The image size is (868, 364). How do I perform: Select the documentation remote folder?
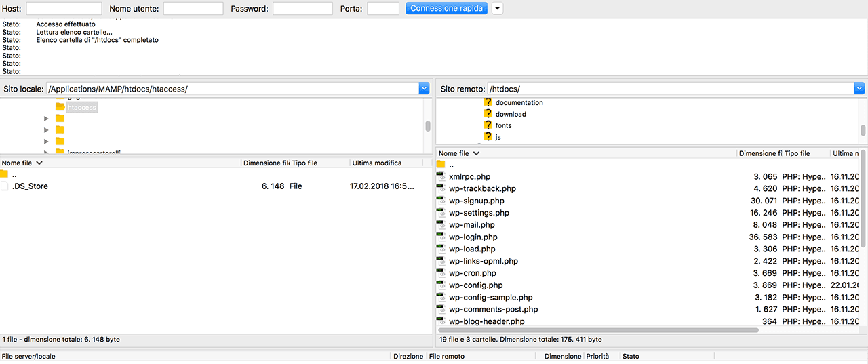point(519,103)
